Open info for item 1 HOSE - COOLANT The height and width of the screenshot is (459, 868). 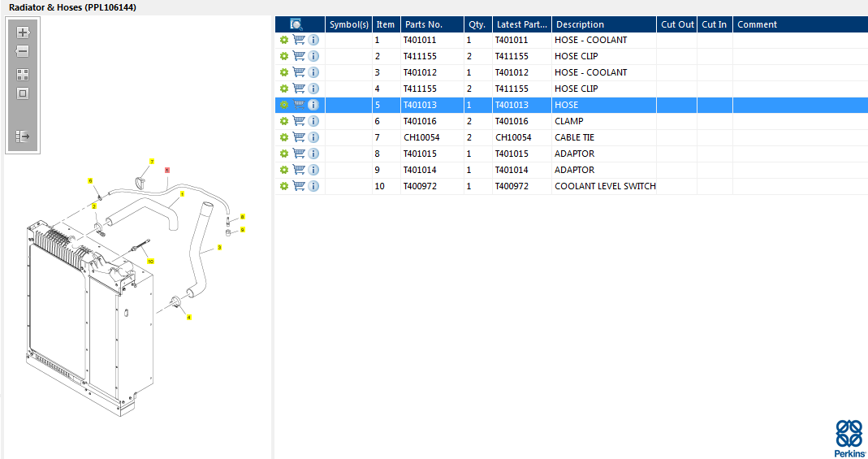(313, 40)
